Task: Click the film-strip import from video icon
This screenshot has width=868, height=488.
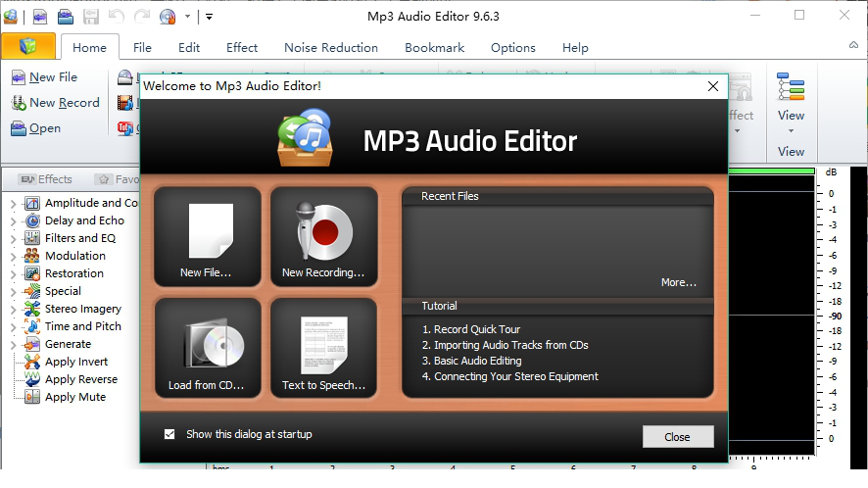Action: pos(125,103)
